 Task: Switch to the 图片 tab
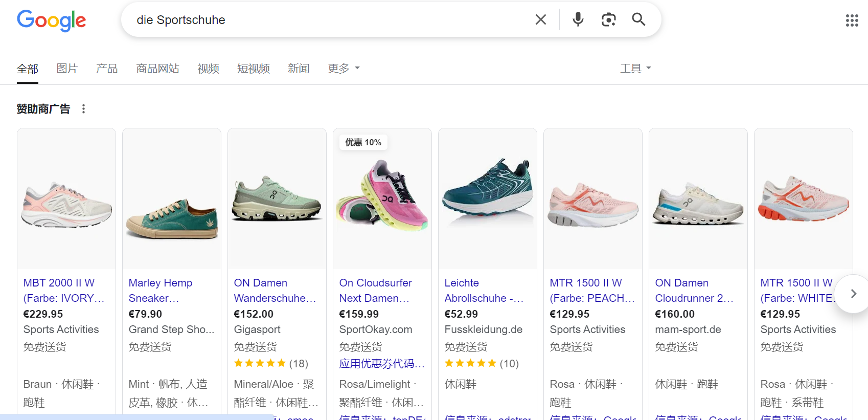pyautogui.click(x=67, y=69)
